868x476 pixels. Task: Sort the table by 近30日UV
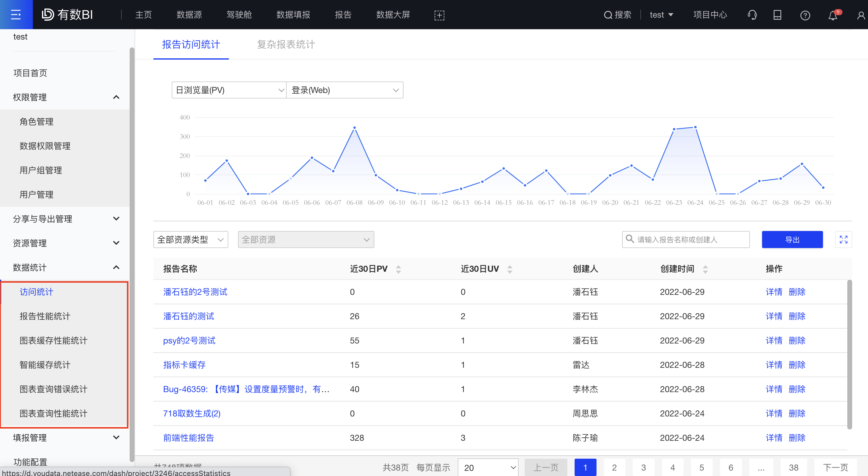click(x=509, y=269)
